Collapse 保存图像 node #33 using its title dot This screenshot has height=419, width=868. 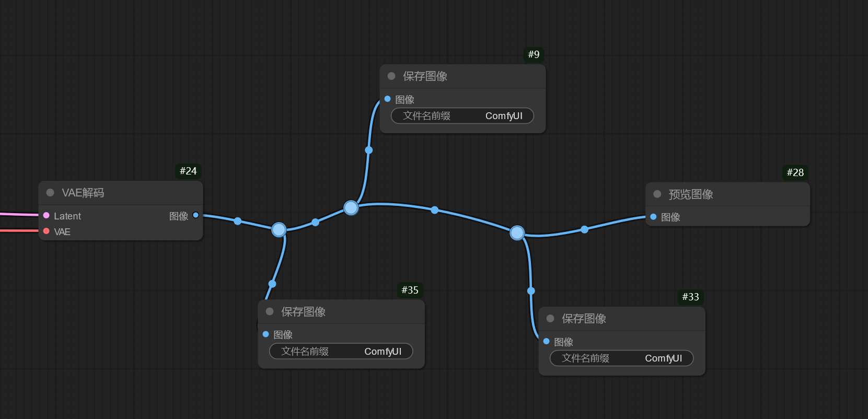(x=550, y=319)
